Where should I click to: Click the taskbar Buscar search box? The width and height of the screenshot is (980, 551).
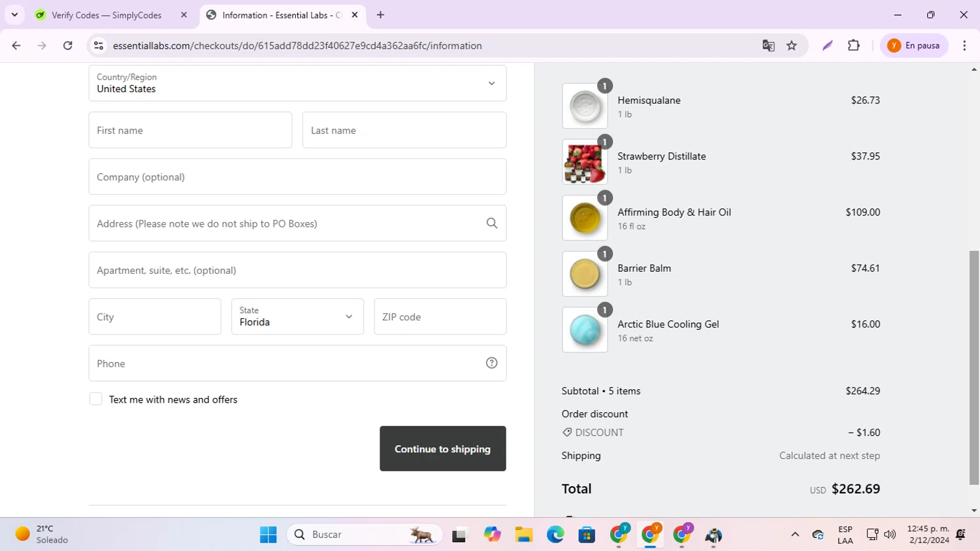365,535
